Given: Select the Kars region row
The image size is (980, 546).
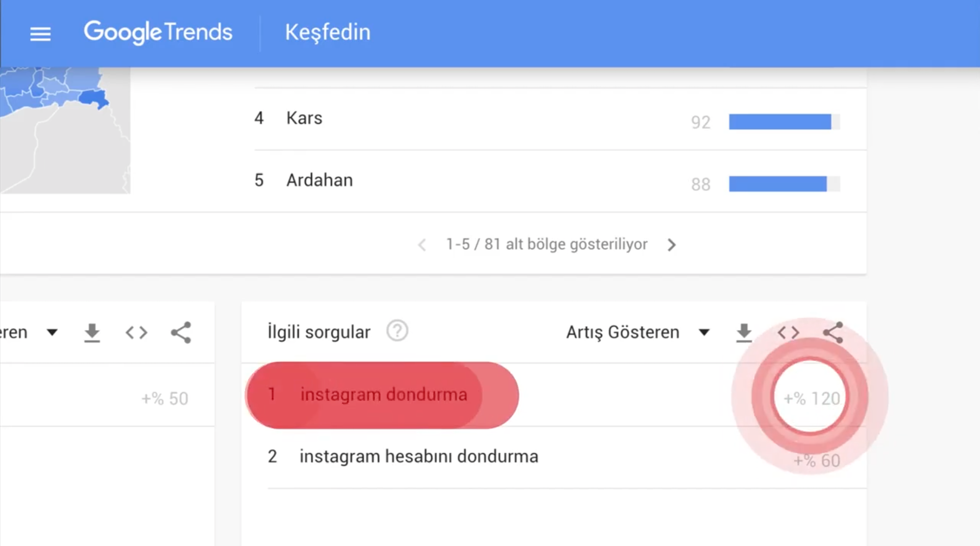Looking at the screenshot, I should pyautogui.click(x=560, y=119).
